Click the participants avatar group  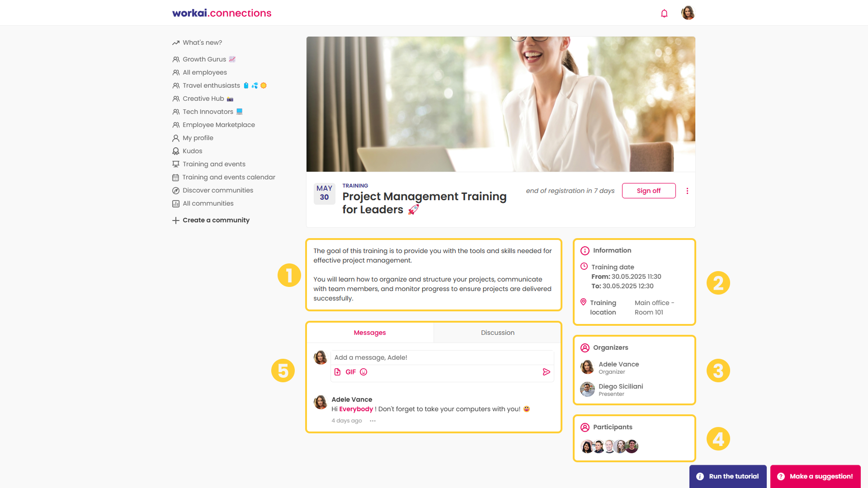tap(609, 446)
